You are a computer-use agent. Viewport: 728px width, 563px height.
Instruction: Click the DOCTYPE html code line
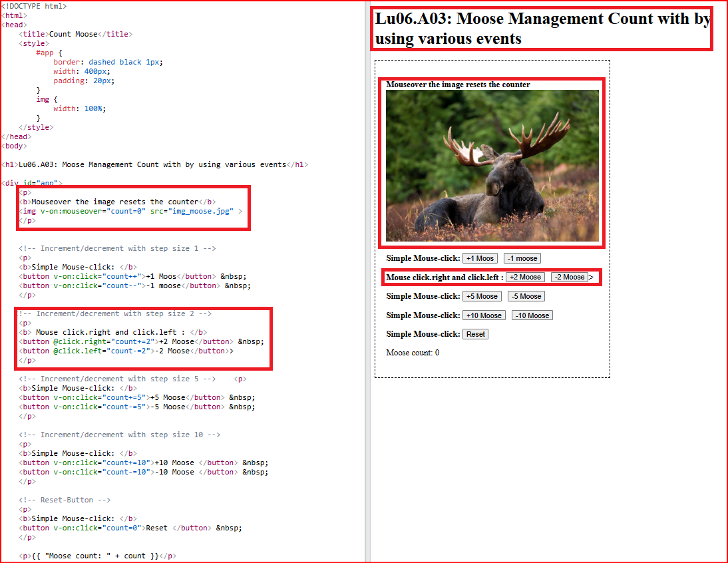[x=35, y=7]
